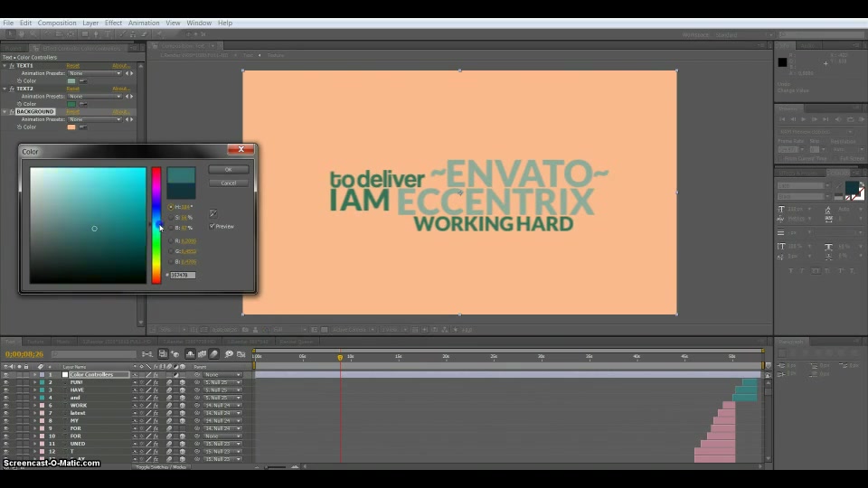Click the Mute Audio button in Preview panel
Screen dimensions: 868x488
tap(838, 119)
